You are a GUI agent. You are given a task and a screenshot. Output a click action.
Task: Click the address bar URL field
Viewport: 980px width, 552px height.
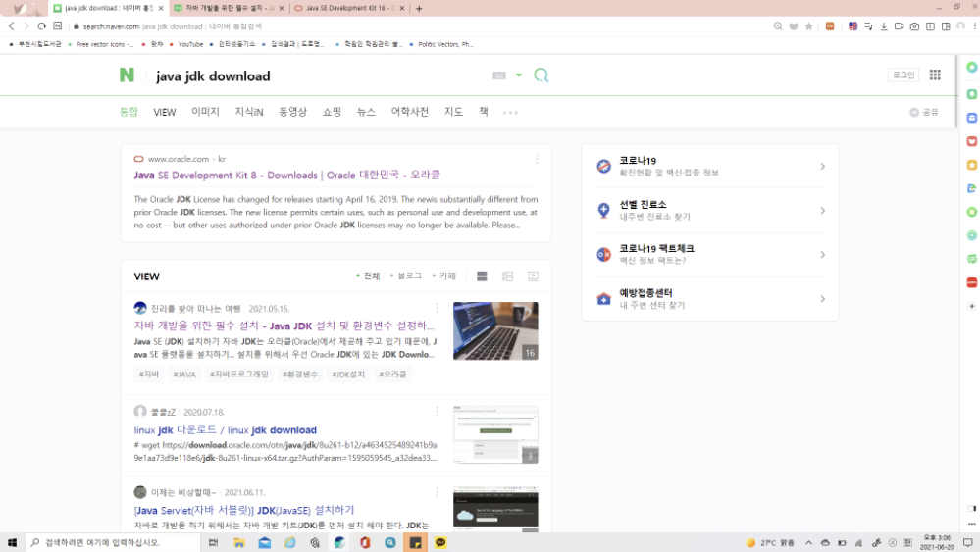point(419,26)
